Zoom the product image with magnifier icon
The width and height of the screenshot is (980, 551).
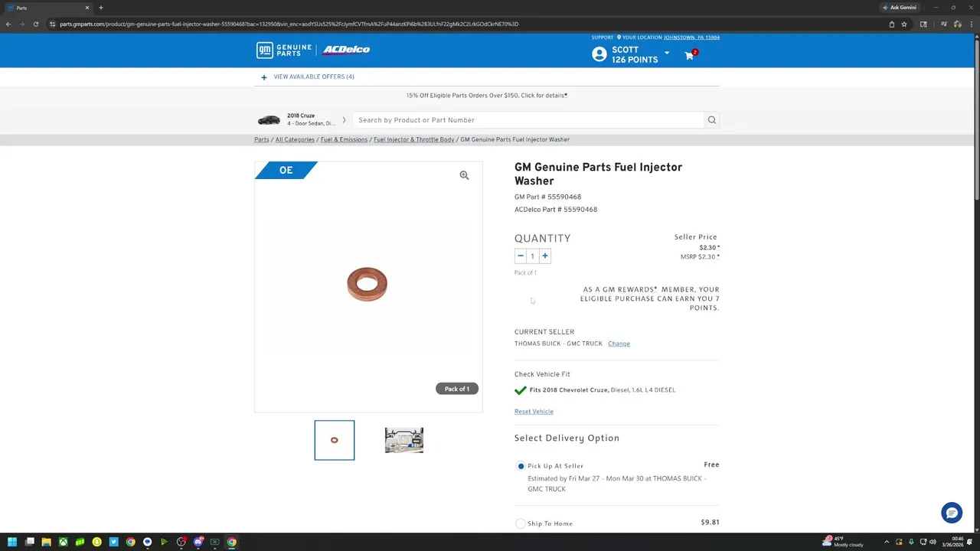tap(464, 175)
